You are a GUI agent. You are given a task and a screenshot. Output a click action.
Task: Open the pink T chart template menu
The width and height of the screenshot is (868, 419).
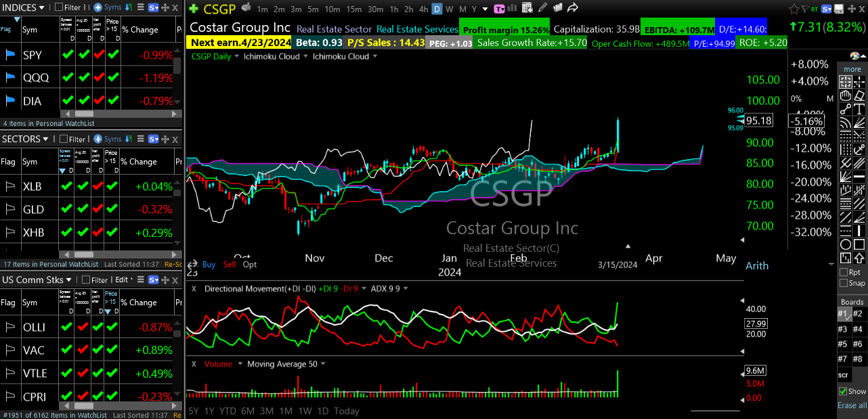click(x=499, y=9)
